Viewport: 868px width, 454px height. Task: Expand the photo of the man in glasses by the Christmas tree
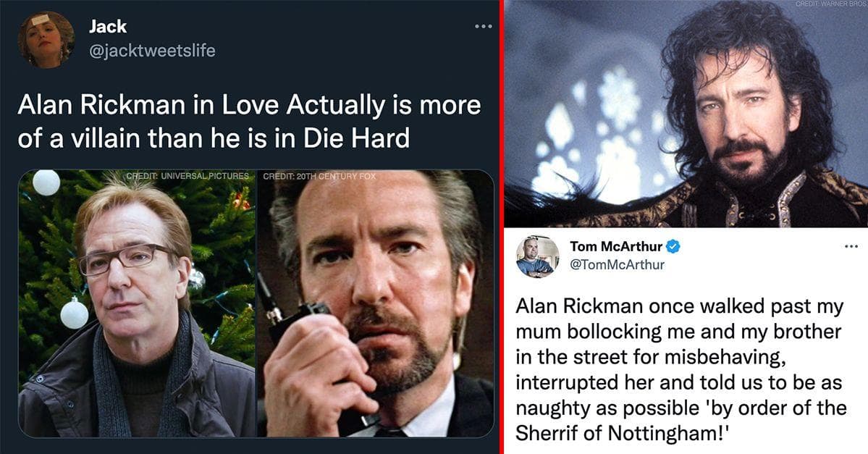click(x=137, y=304)
